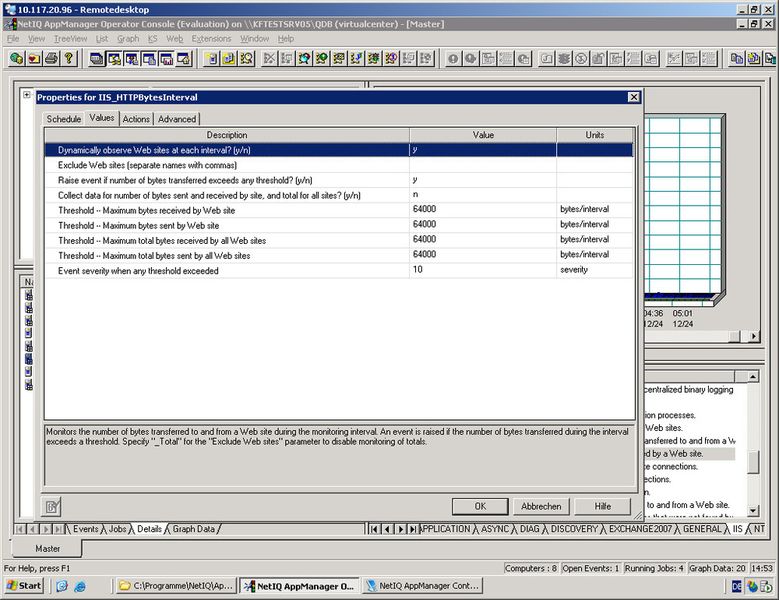Image resolution: width=779 pixels, height=600 pixels.
Task: Switch to the Events tab at bottom
Action: tap(85, 529)
